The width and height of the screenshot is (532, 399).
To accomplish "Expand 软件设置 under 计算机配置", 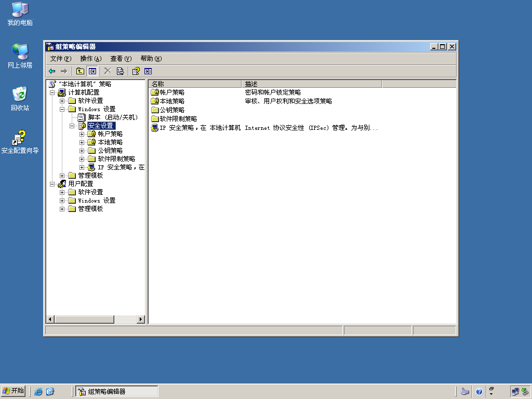I will pyautogui.click(x=62, y=101).
